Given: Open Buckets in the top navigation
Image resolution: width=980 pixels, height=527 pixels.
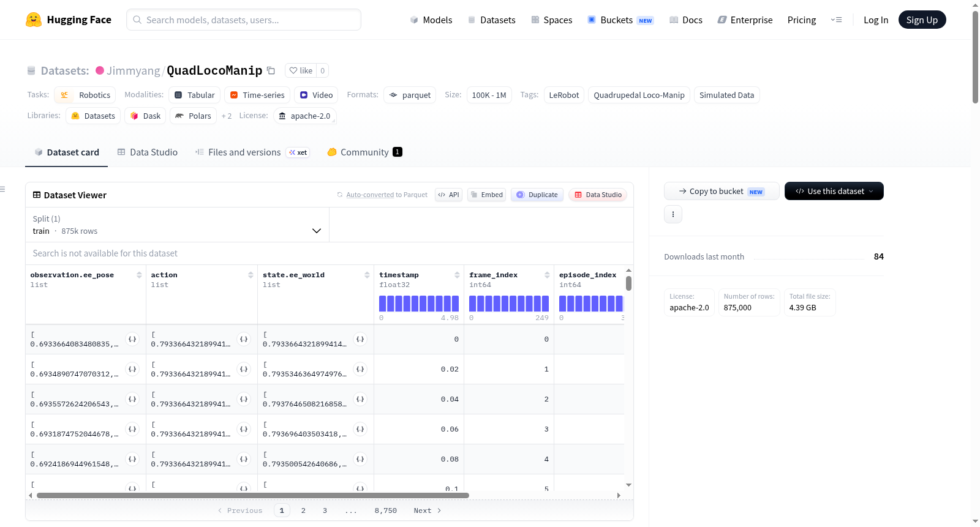Looking at the screenshot, I should (620, 20).
